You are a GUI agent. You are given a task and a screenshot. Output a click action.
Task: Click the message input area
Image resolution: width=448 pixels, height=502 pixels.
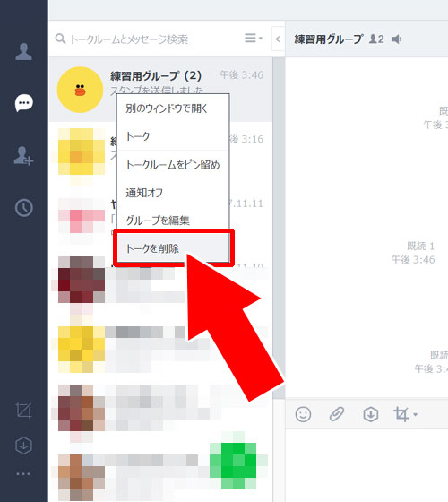click(366, 464)
